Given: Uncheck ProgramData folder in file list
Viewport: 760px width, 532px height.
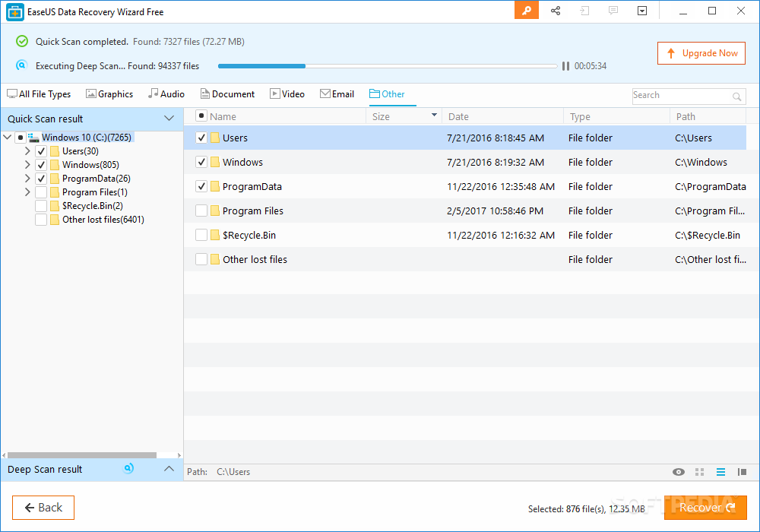Looking at the screenshot, I should click(x=201, y=186).
